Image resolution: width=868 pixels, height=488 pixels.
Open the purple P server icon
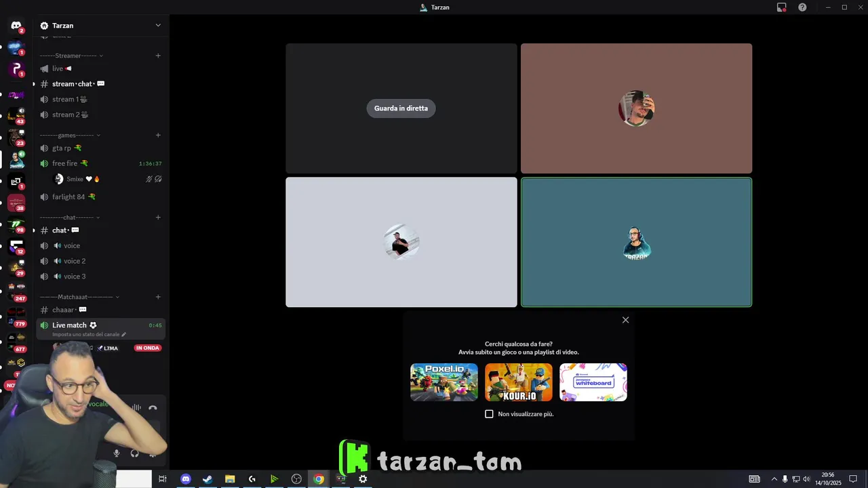[x=16, y=69]
